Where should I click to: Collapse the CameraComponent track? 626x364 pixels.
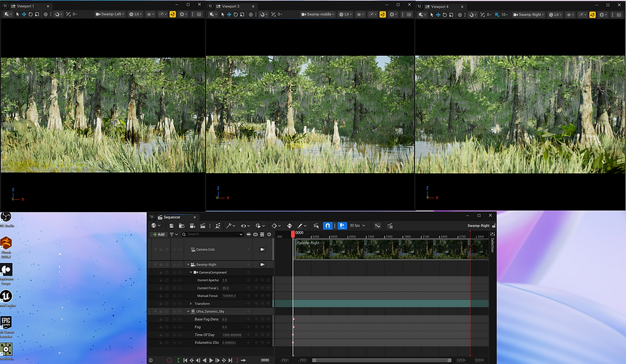click(x=191, y=272)
